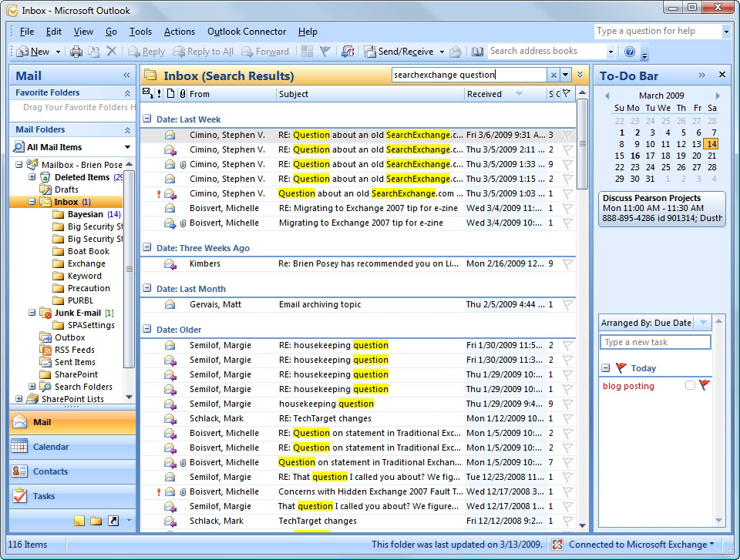This screenshot has height=560, width=740.
Task: Clear search with the X icon
Action: tap(553, 75)
